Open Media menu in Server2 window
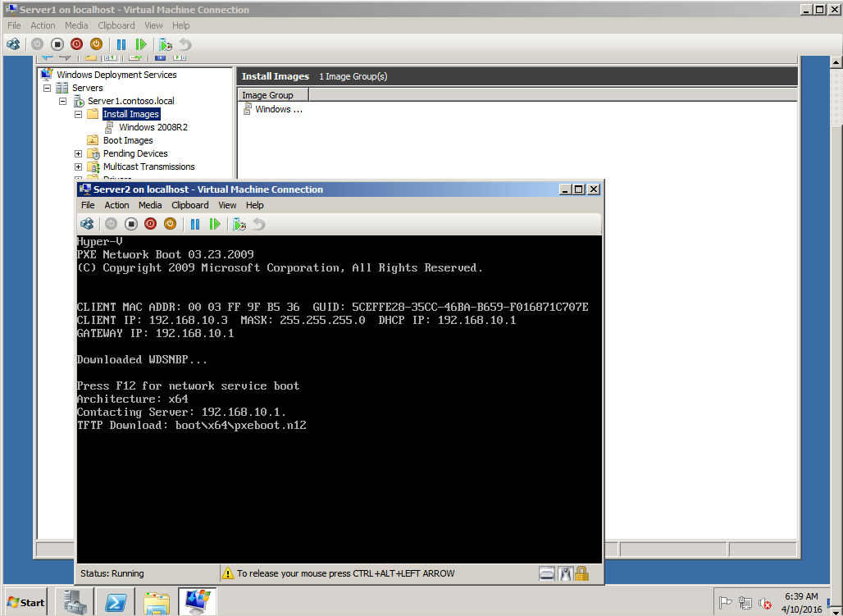The width and height of the screenshot is (843, 616). point(150,205)
